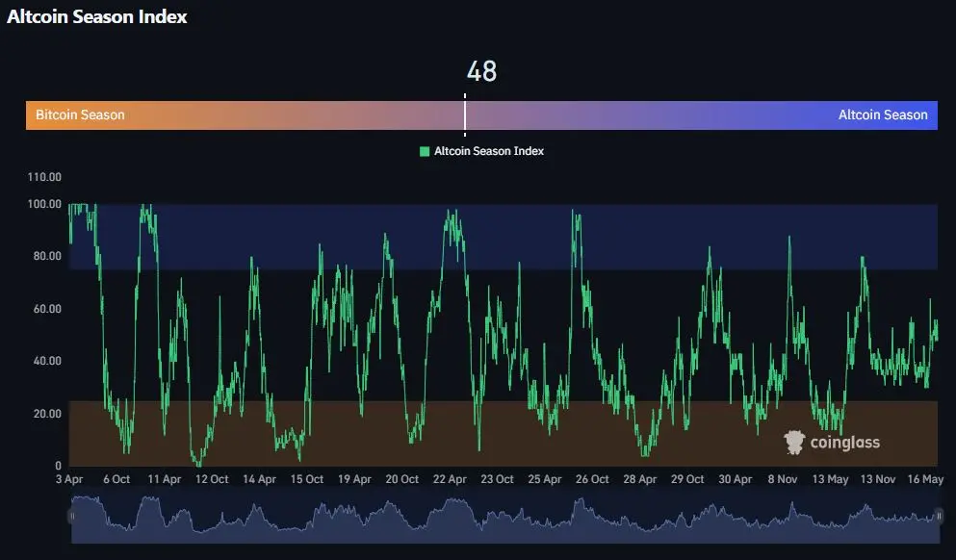Screen dimensions: 956x560
Task: Click the '26 Oct' x-axis label
Action: (x=592, y=479)
